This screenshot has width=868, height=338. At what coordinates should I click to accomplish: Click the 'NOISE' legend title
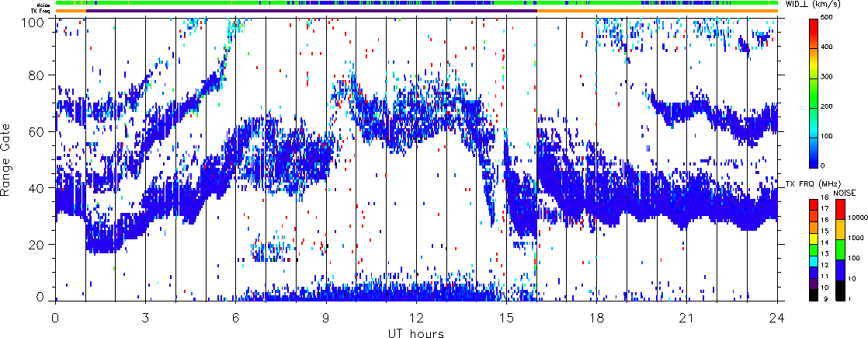click(844, 192)
